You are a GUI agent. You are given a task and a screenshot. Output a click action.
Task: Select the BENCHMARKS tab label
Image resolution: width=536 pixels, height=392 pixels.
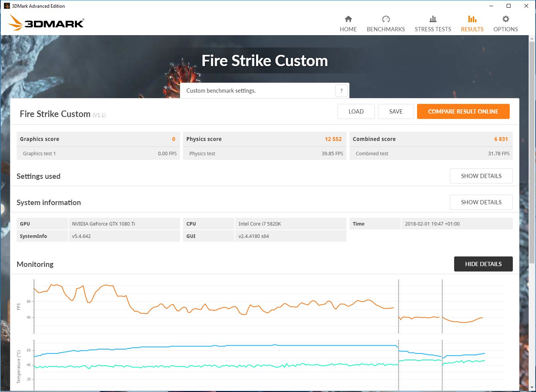pyautogui.click(x=386, y=29)
